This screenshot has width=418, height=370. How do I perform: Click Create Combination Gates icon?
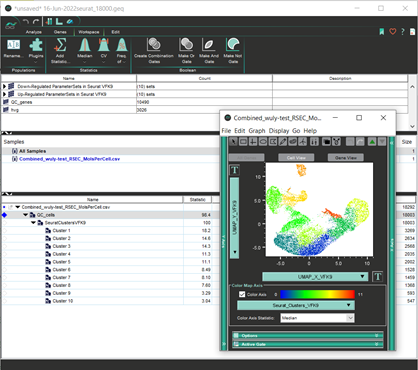point(154,44)
